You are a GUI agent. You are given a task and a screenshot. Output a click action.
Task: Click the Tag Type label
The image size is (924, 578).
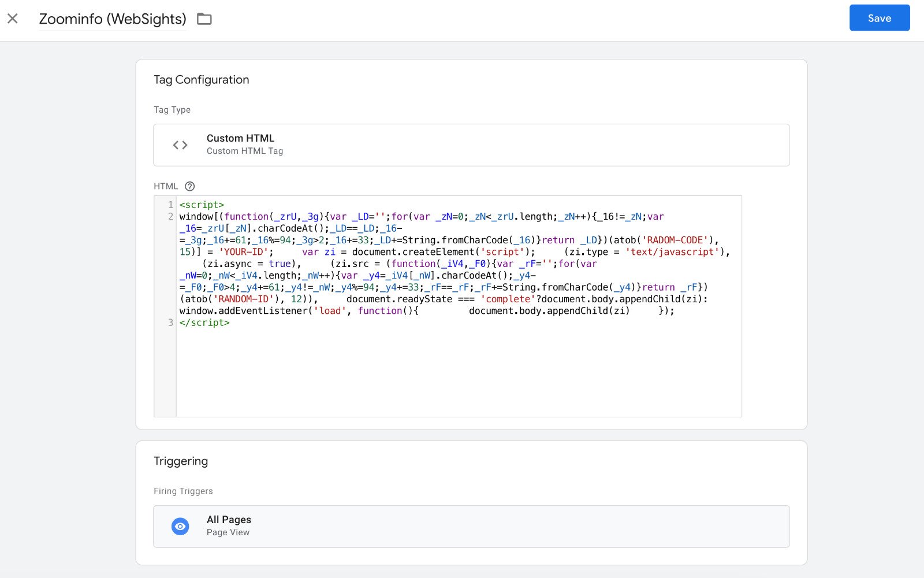(172, 110)
